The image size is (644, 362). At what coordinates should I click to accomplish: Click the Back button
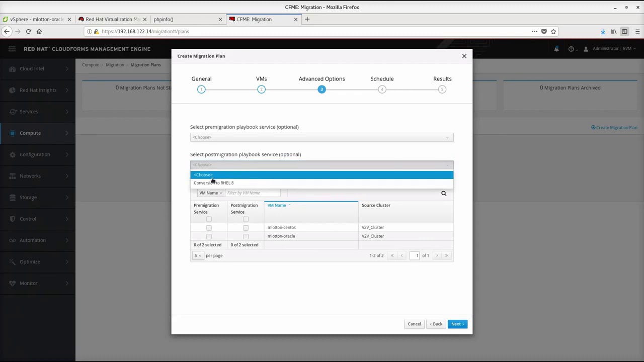pyautogui.click(x=436, y=324)
